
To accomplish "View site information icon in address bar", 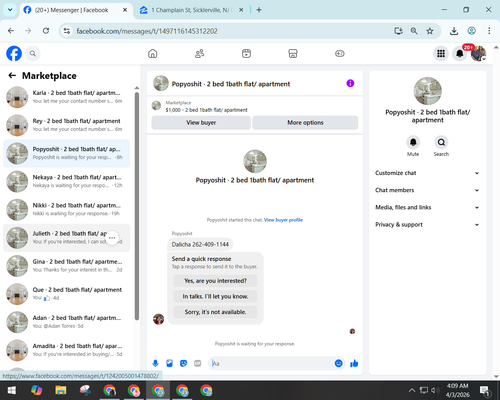I will [67, 31].
